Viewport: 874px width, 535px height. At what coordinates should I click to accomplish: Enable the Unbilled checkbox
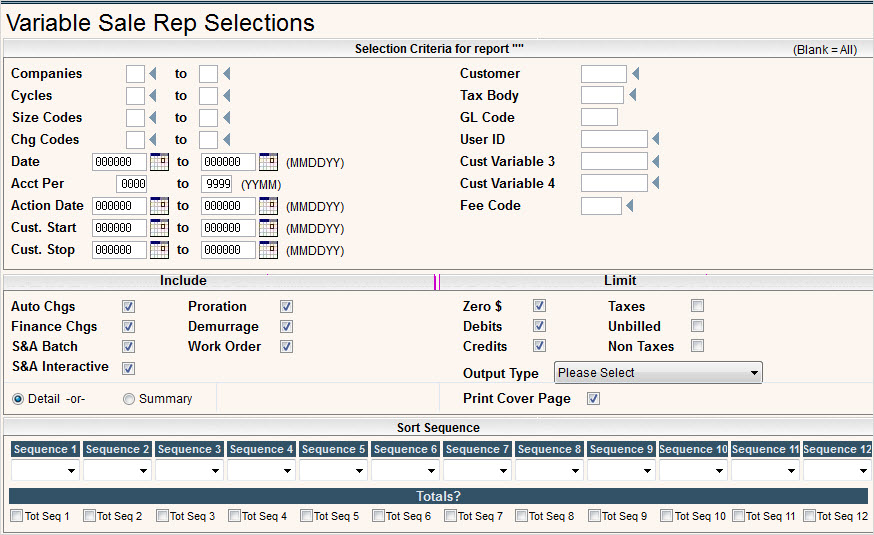tap(697, 325)
